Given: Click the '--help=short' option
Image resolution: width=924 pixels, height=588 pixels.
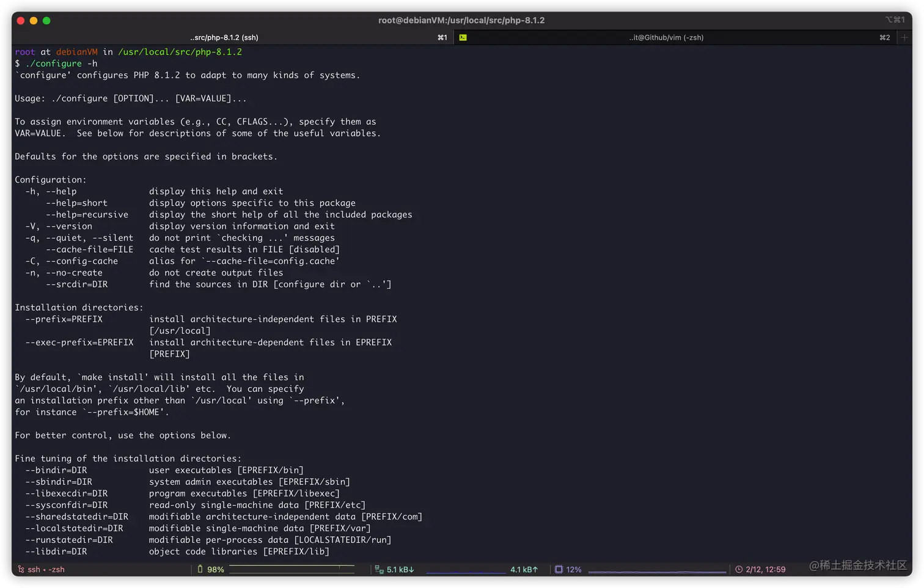Looking at the screenshot, I should [77, 203].
